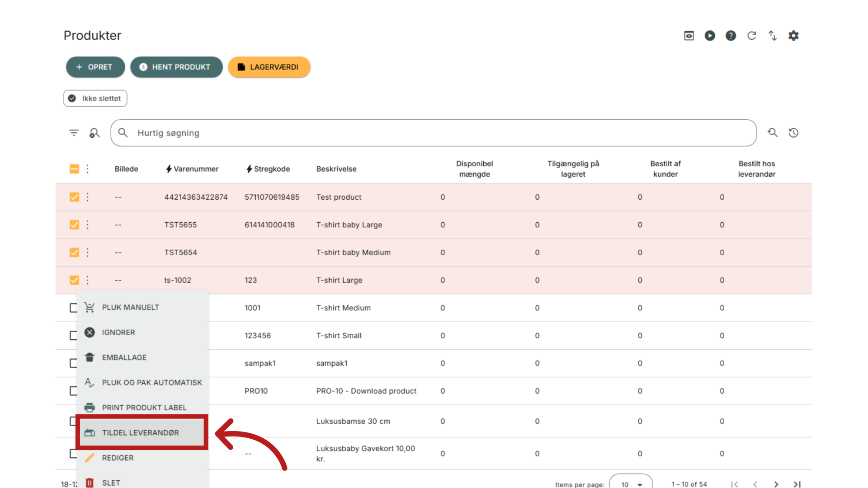
Task: Check the T-shirt Small row checkbox
Action: coord(73,335)
